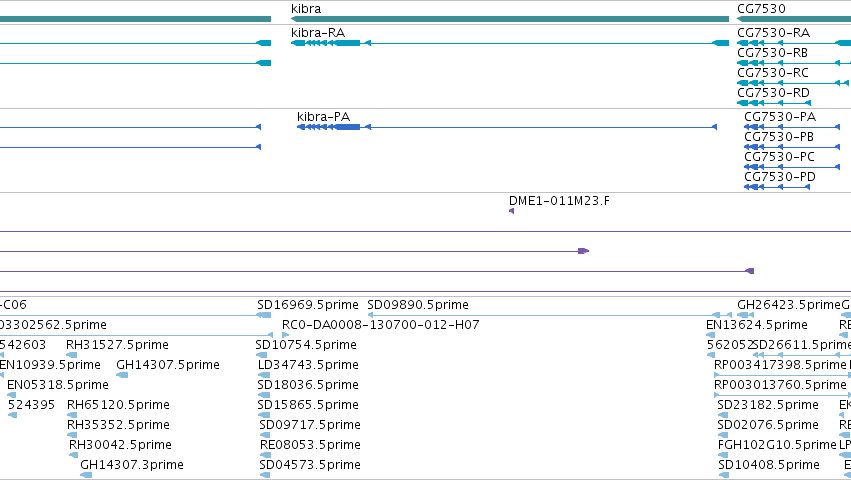This screenshot has width=851, height=480.
Task: Select the CG7530 gene label
Action: 761,9
